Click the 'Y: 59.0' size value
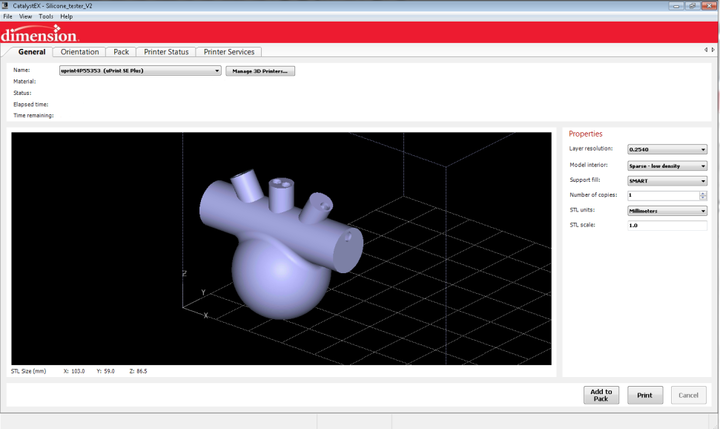Screen dimensions: 720x429 pyautogui.click(x=106, y=371)
